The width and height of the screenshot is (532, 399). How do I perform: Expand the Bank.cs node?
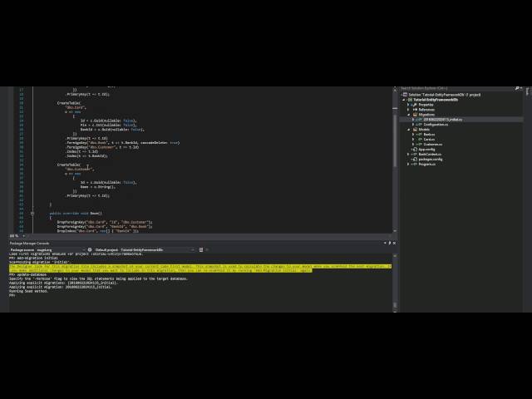pyautogui.click(x=413, y=135)
